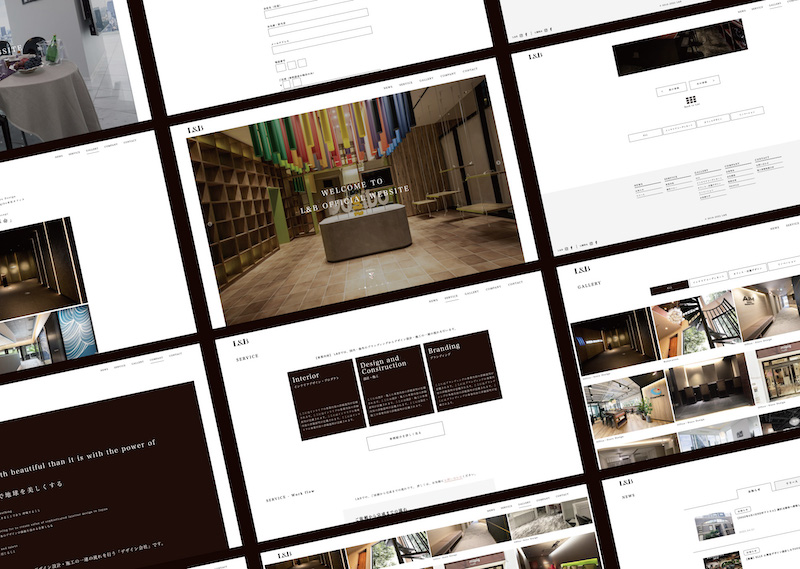
Task: Click the top text field in the contact form
Action: tap(315, 14)
